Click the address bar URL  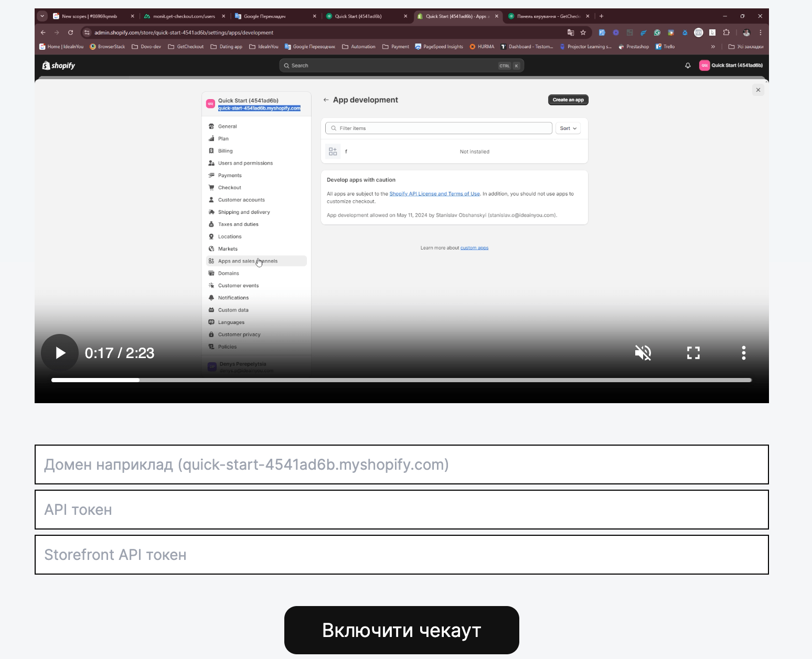pyautogui.click(x=184, y=33)
